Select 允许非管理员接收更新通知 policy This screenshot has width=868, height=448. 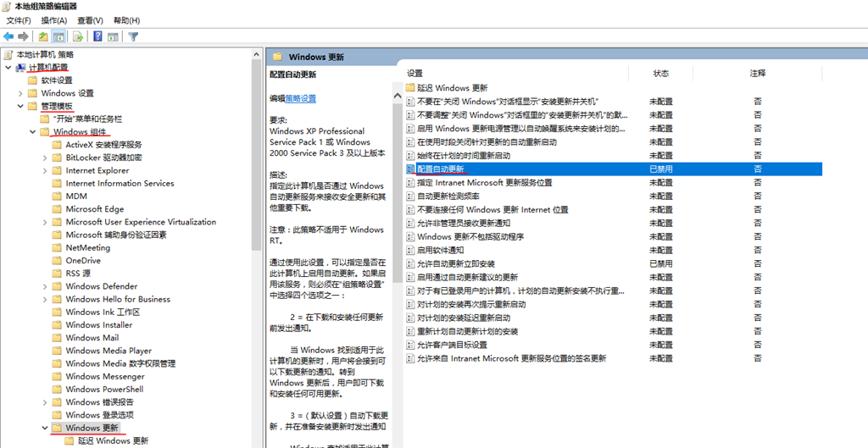464,223
